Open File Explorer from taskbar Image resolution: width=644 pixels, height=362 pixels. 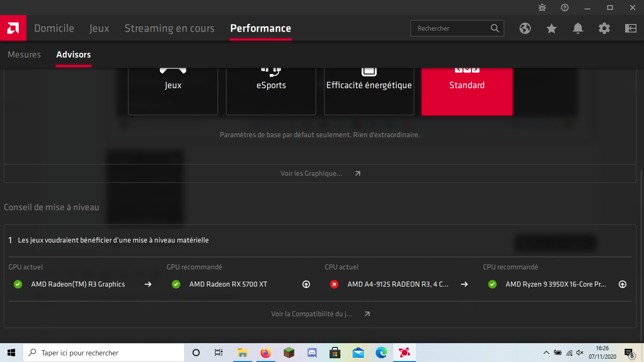point(242,353)
